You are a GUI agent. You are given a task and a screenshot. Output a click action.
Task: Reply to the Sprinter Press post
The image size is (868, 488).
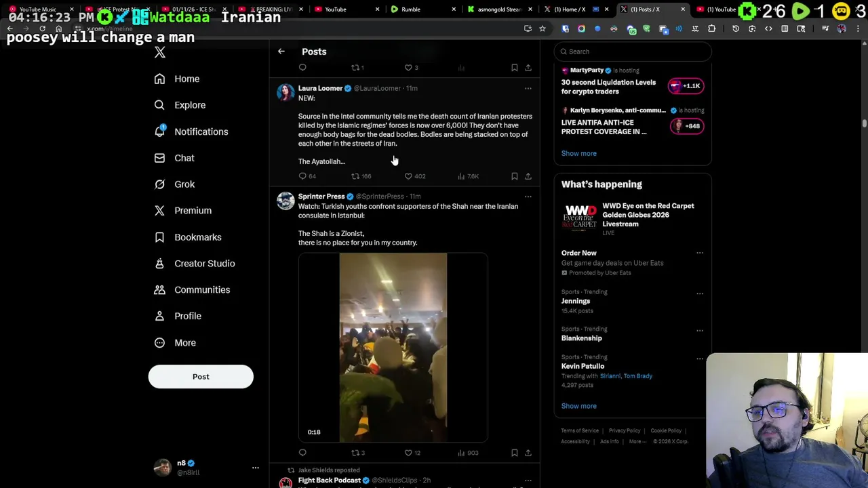pyautogui.click(x=302, y=453)
